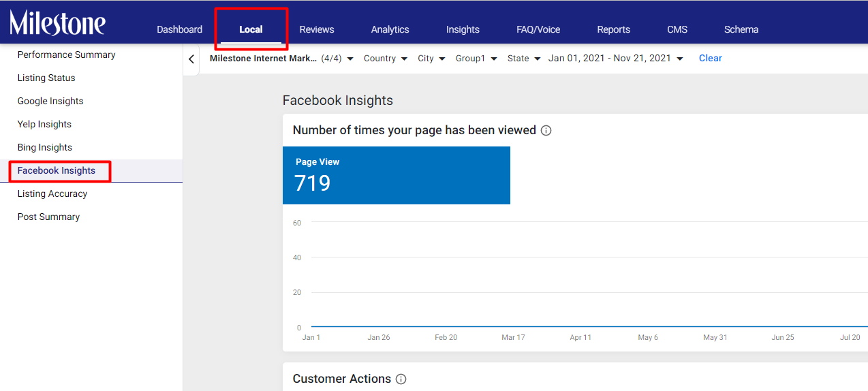Select Facebook Insights in sidebar

pyautogui.click(x=57, y=170)
